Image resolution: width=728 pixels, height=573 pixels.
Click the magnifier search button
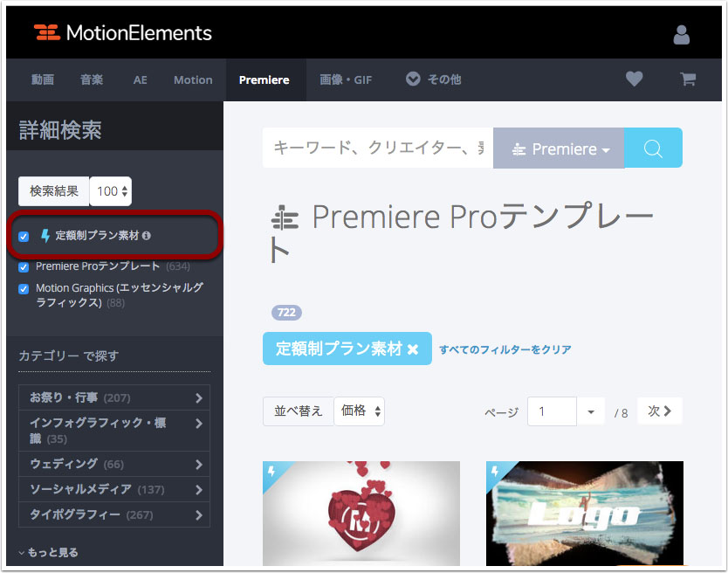click(x=653, y=148)
